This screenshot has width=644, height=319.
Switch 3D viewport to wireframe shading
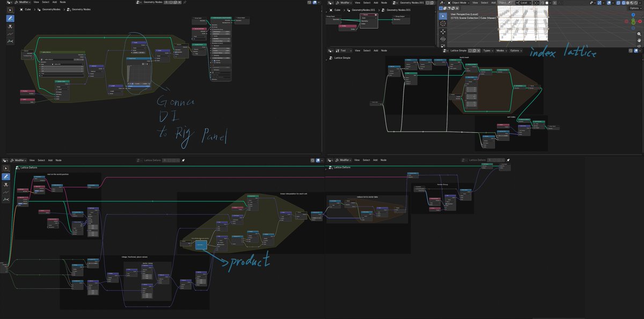point(624,3)
